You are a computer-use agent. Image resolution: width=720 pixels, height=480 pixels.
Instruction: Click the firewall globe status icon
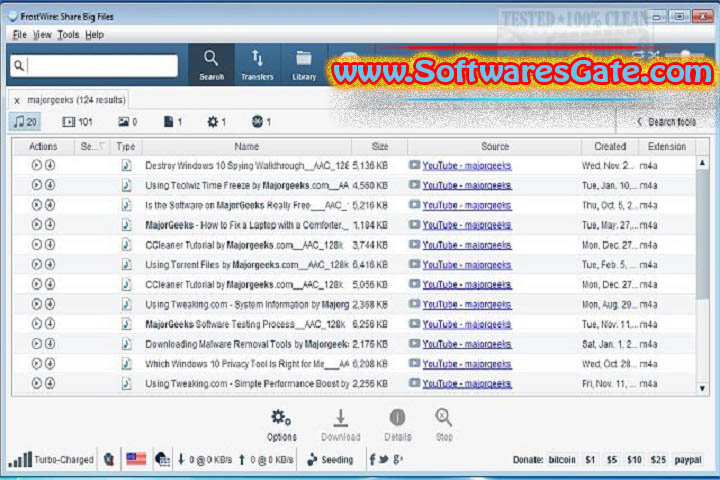coord(162,459)
